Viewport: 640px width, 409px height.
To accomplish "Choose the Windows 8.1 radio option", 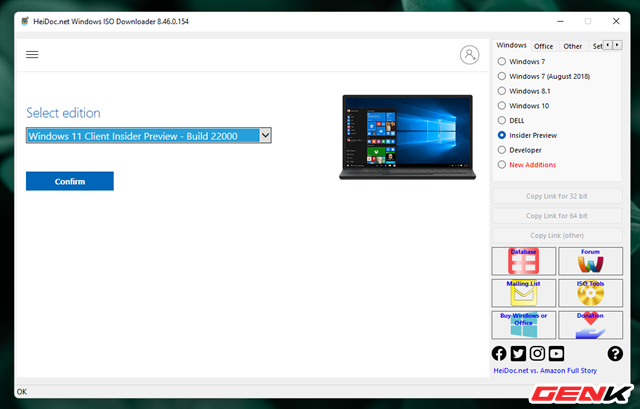I will click(502, 90).
